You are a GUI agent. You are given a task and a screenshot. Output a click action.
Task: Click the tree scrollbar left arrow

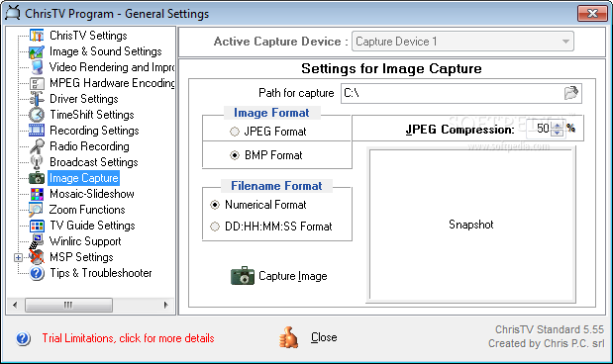[15, 305]
